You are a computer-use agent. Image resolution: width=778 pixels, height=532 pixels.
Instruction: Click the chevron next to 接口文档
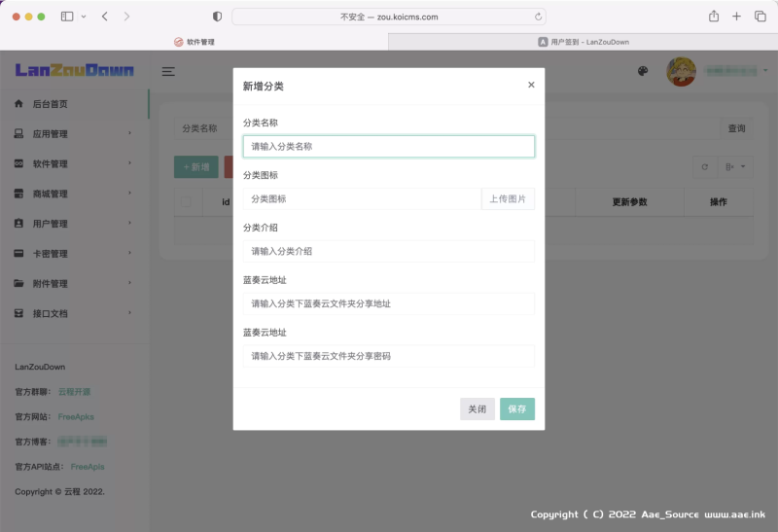[130, 312]
